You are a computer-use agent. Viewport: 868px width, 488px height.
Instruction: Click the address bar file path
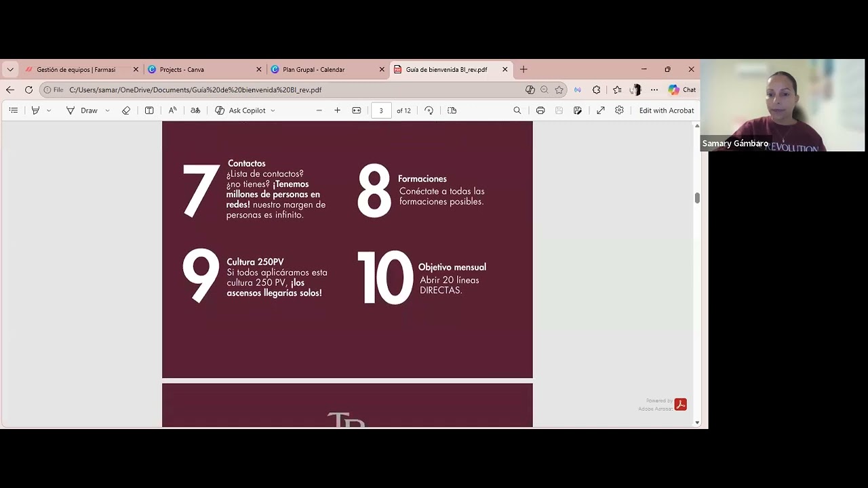tap(195, 89)
